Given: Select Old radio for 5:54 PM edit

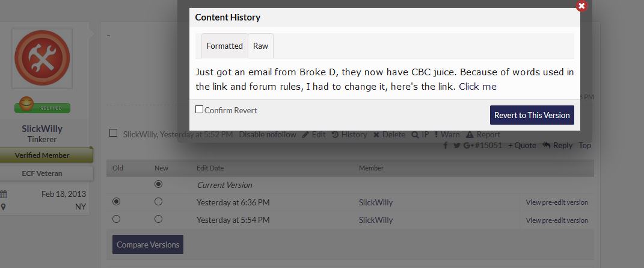Looking at the screenshot, I should point(116,219).
